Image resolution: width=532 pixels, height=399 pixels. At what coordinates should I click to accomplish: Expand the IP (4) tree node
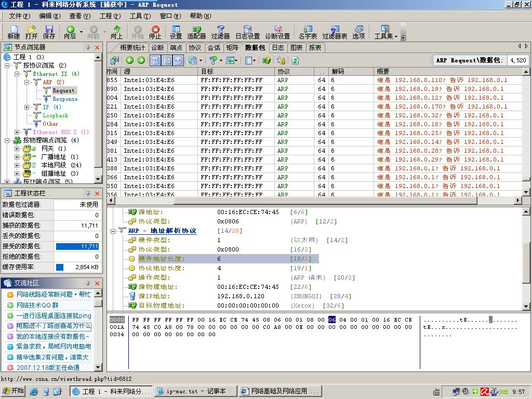pyautogui.click(x=27, y=107)
